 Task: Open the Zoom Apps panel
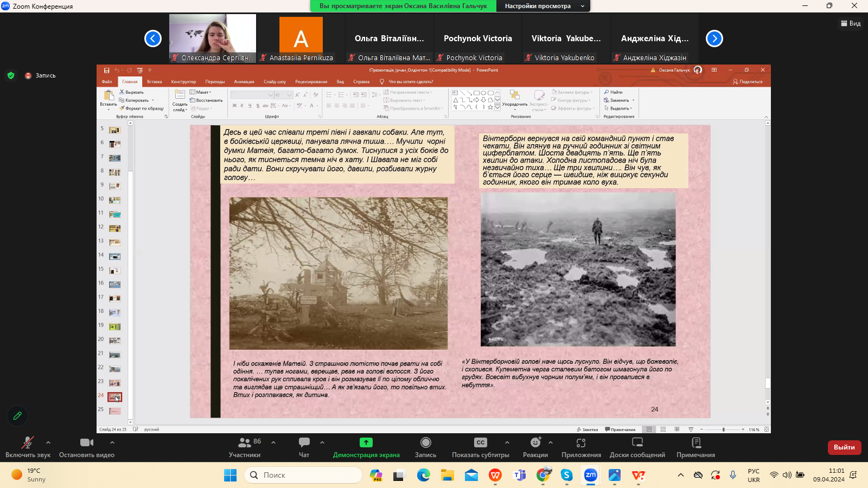[581, 443]
